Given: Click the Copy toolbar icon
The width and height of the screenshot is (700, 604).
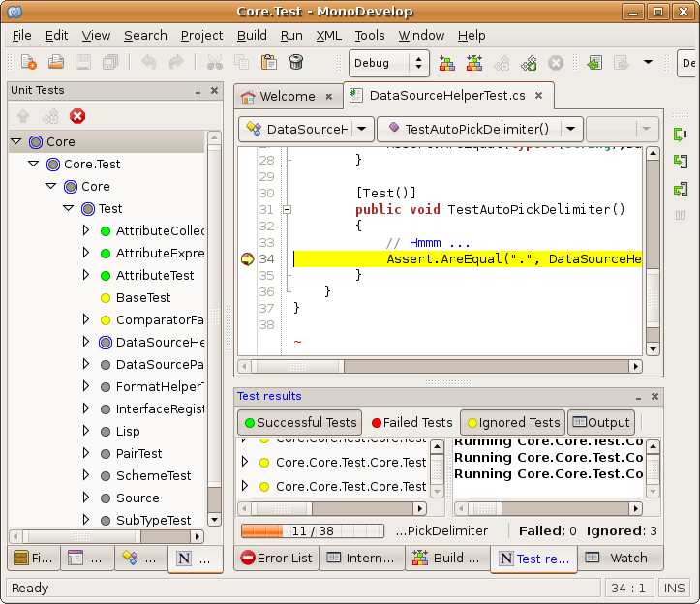Looking at the screenshot, I should 241,63.
